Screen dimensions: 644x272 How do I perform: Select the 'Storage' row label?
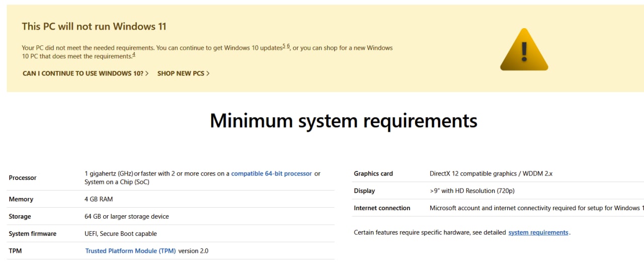[x=20, y=217]
